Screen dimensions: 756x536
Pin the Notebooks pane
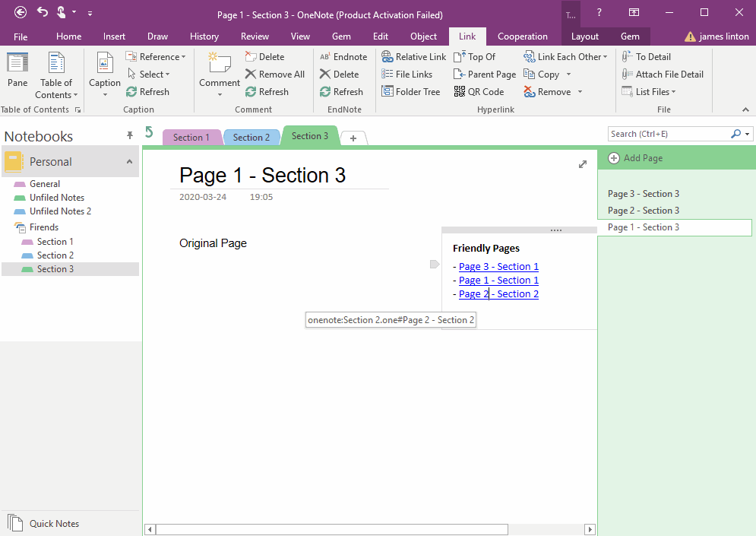tap(130, 135)
